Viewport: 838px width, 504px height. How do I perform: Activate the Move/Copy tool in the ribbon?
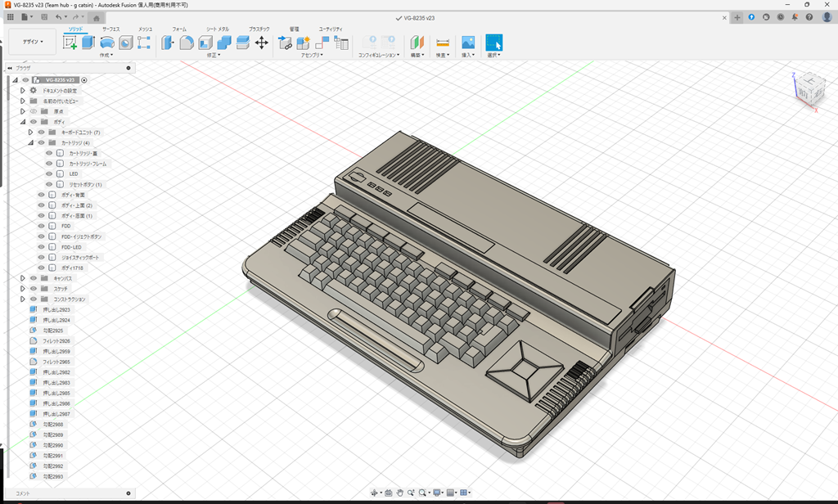click(262, 42)
